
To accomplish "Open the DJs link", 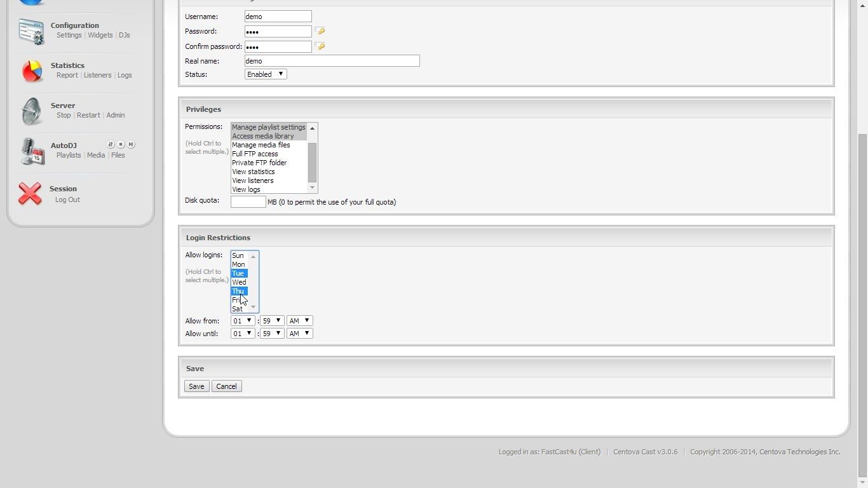I will coord(125,35).
